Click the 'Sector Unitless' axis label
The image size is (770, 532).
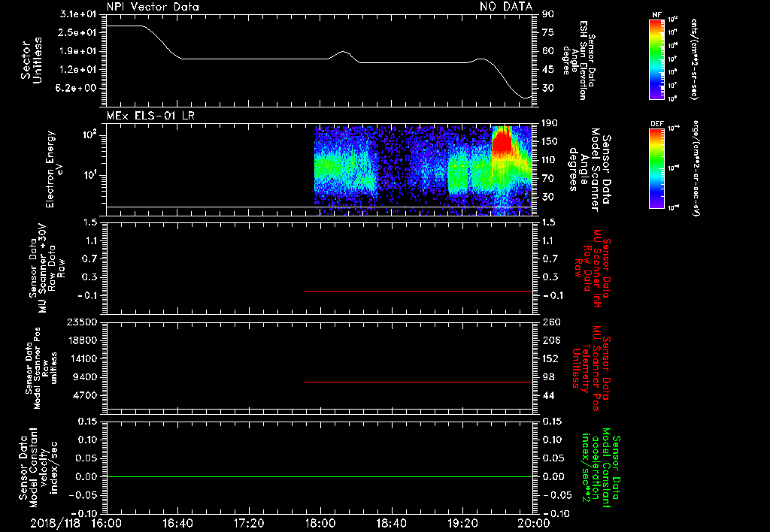coord(32,60)
